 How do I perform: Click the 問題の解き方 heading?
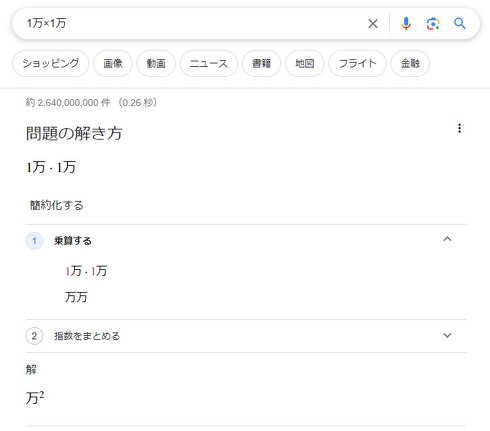[x=74, y=133]
